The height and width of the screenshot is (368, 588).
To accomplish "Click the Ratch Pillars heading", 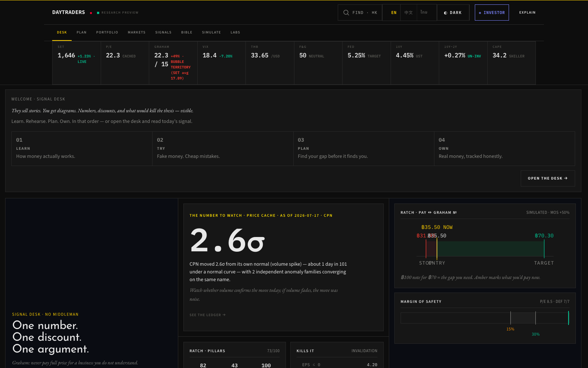I will (x=207, y=351).
